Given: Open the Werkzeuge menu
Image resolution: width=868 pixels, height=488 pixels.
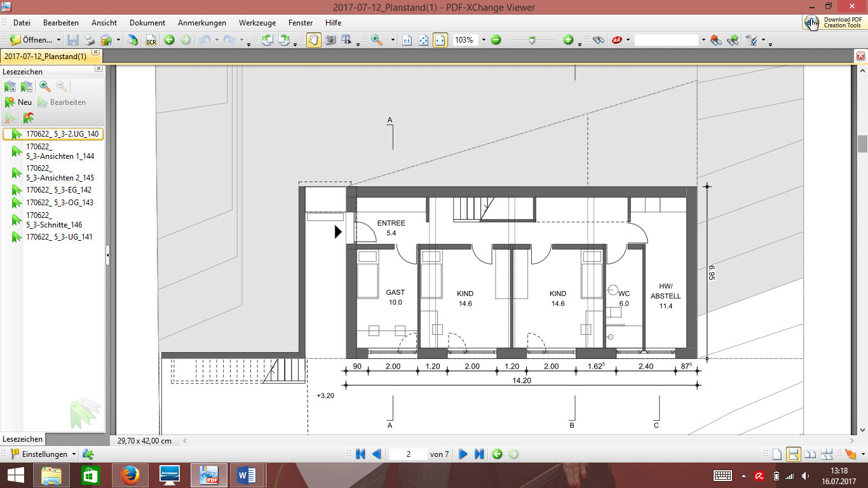Looking at the screenshot, I should 257,23.
